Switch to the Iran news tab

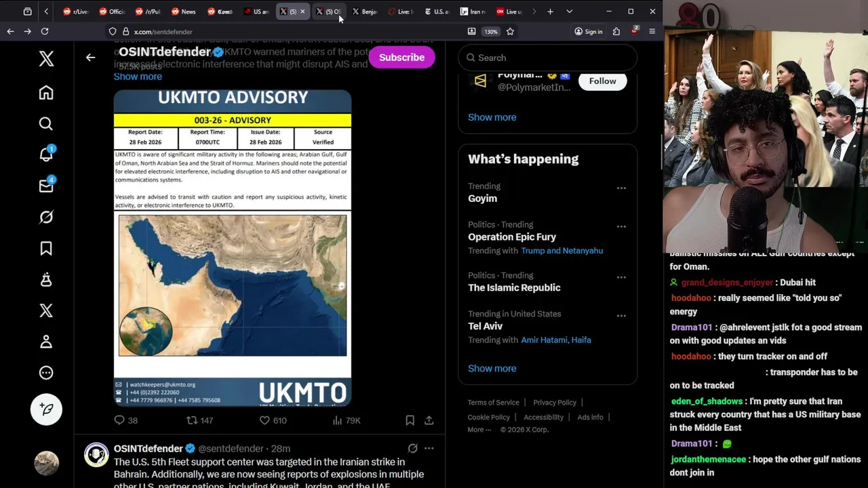click(473, 12)
